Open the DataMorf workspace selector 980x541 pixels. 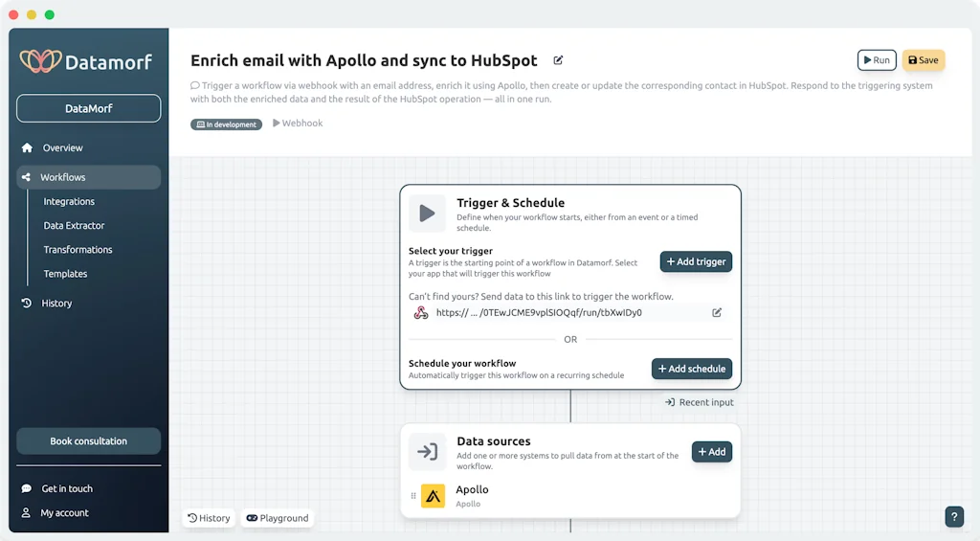88,108
